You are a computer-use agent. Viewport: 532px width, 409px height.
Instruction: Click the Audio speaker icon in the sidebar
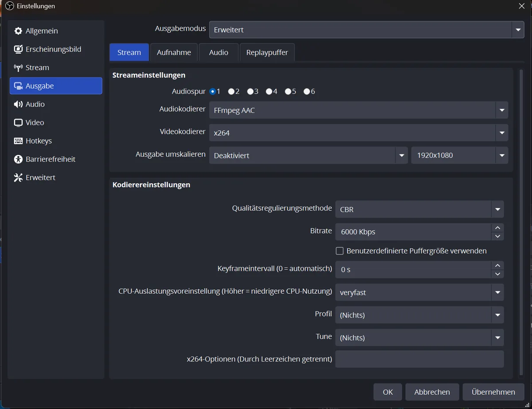[18, 104]
